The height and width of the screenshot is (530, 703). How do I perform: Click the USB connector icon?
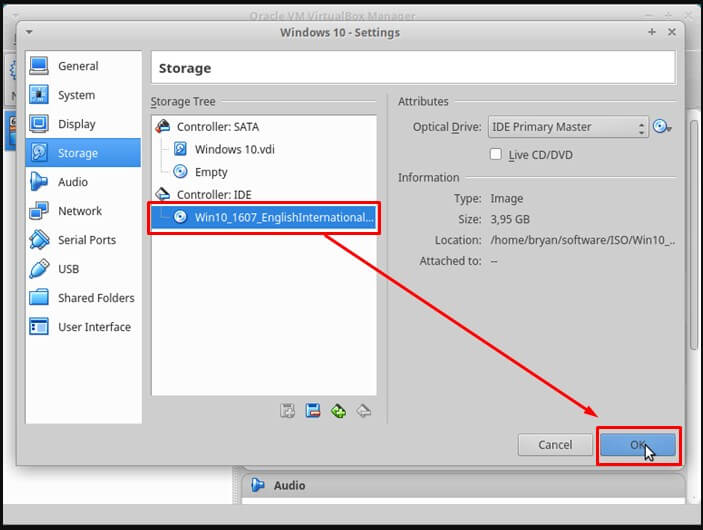(x=39, y=269)
